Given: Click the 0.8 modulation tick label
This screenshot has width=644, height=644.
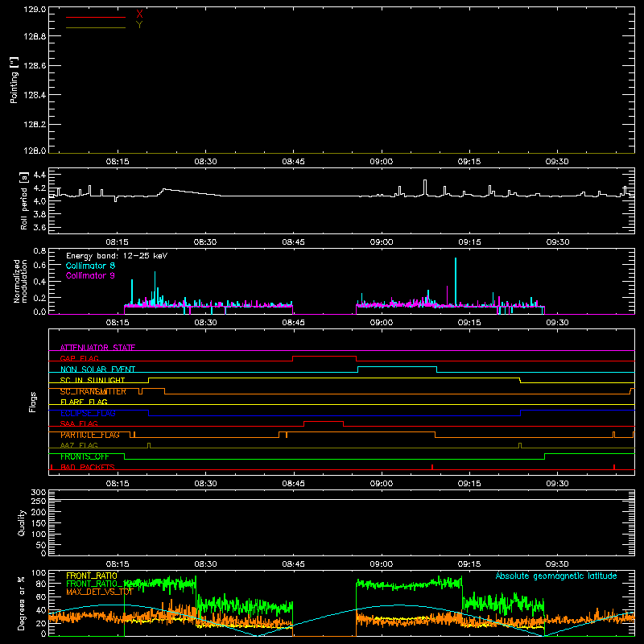Looking at the screenshot, I should coord(39,250).
